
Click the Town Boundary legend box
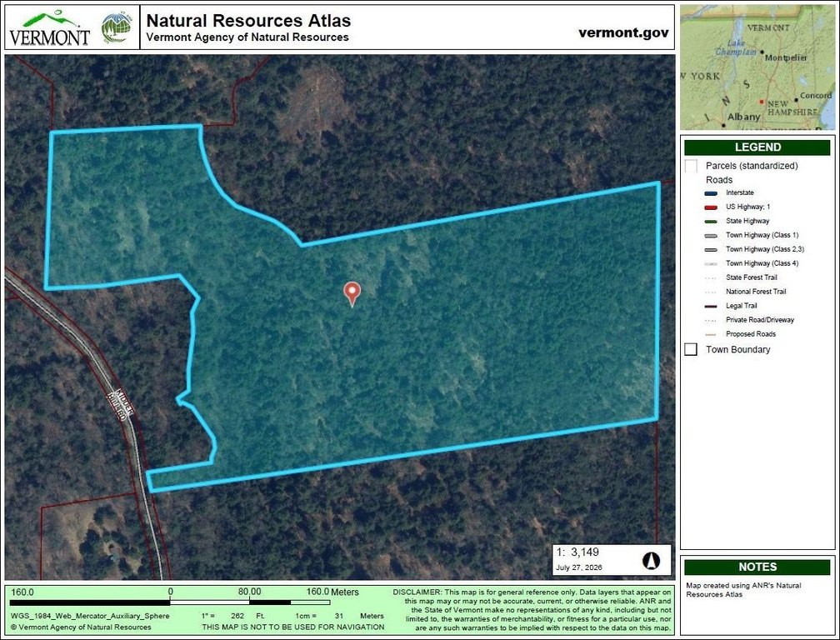pyautogui.click(x=691, y=350)
